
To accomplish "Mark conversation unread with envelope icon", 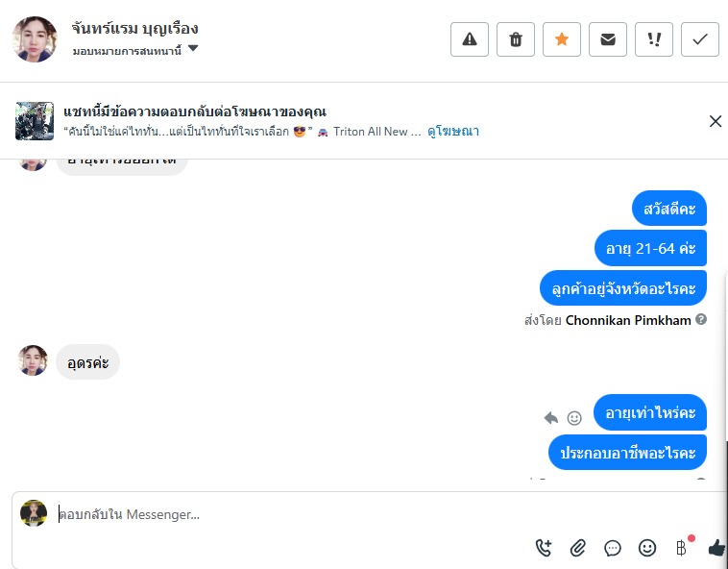I will click(608, 39).
